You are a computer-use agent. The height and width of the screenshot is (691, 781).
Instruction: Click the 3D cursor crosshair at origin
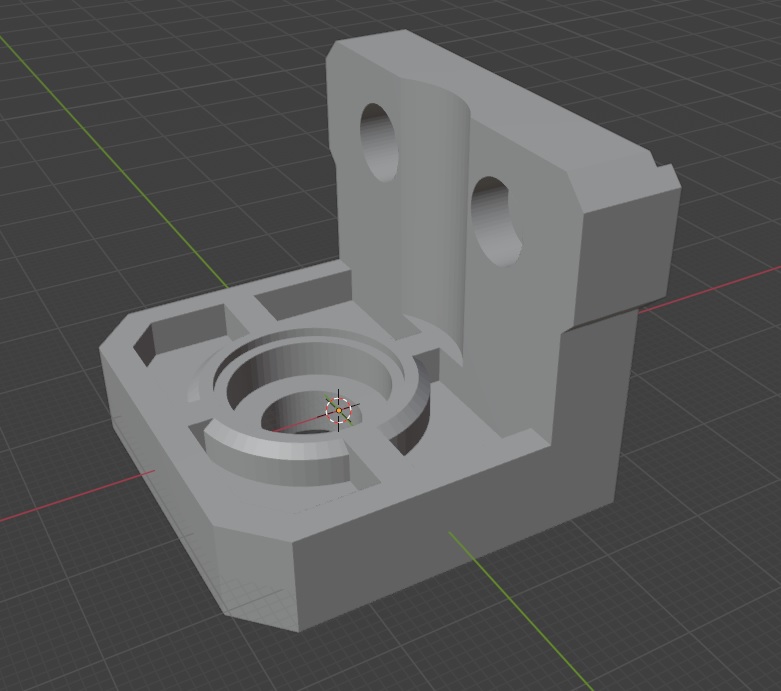click(339, 410)
